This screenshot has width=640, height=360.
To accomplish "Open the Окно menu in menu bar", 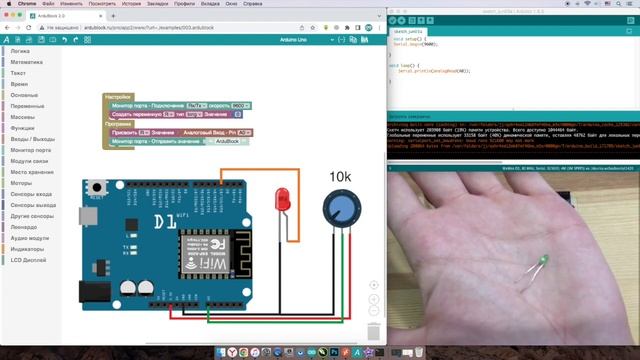I will (x=231, y=4).
